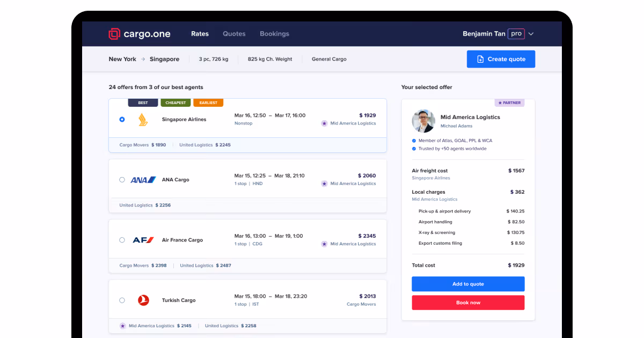Click the Air freight cost $ 1567 amount
This screenshot has height=338, width=644.
coord(516,171)
